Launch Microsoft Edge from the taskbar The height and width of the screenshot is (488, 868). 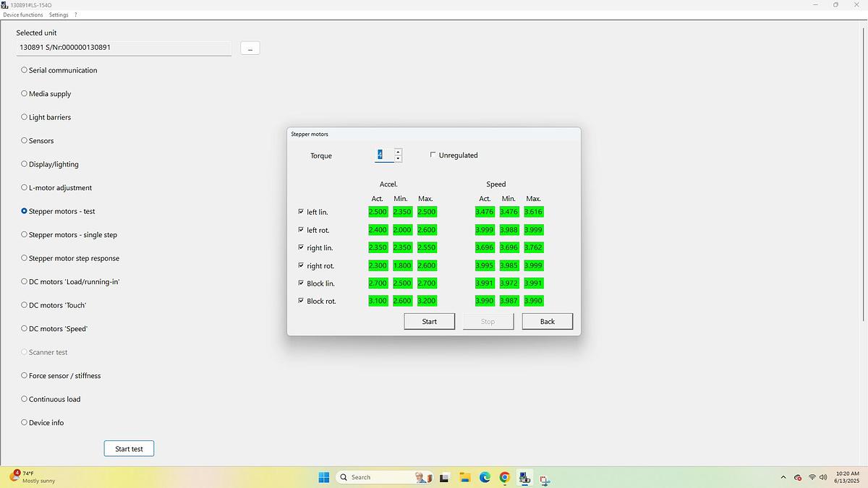[485, 477]
